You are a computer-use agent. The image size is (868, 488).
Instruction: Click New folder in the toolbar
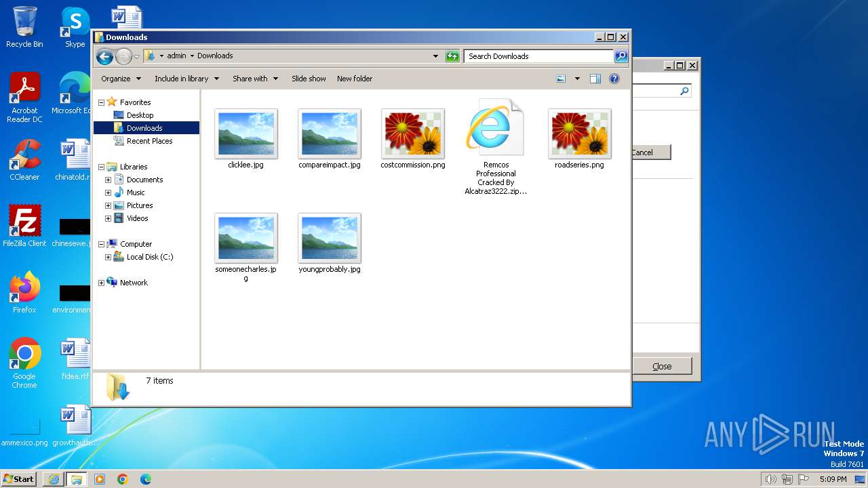tap(355, 79)
